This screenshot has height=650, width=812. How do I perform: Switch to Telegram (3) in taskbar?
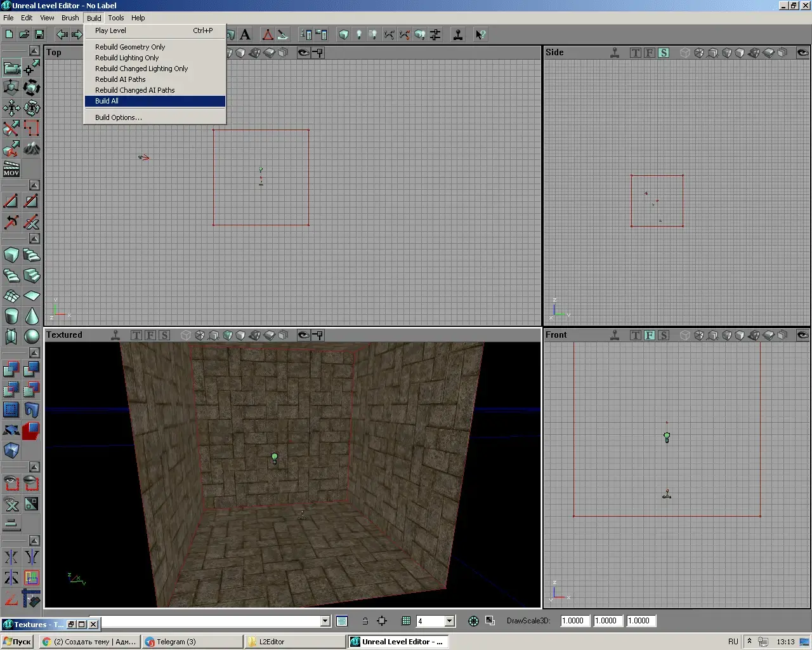tap(193, 642)
